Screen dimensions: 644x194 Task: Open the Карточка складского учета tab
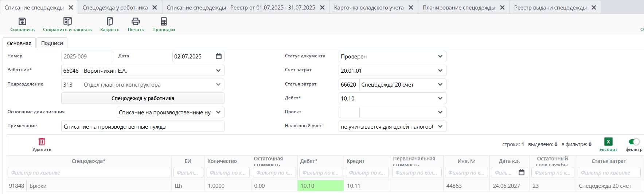pyautogui.click(x=368, y=7)
